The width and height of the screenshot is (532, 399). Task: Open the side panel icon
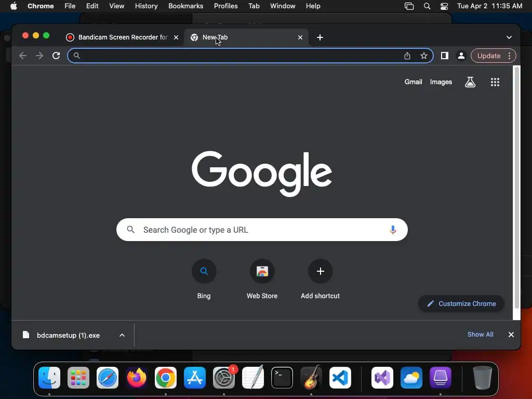(x=445, y=56)
